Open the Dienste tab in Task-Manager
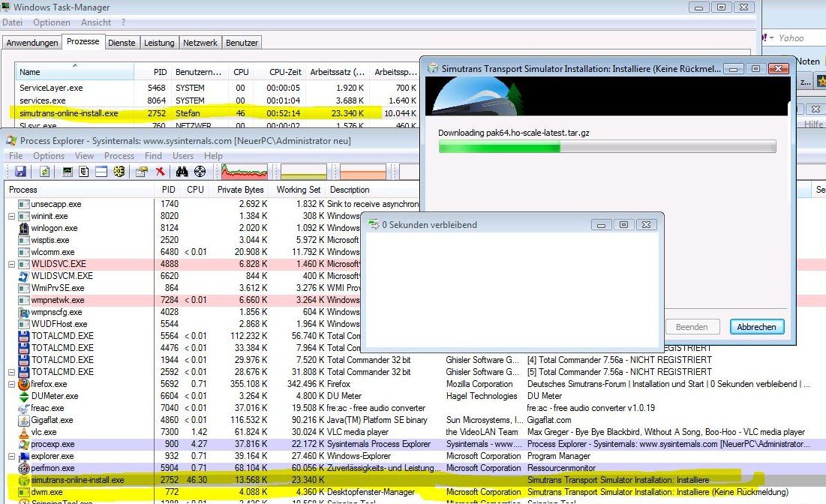 coord(122,43)
